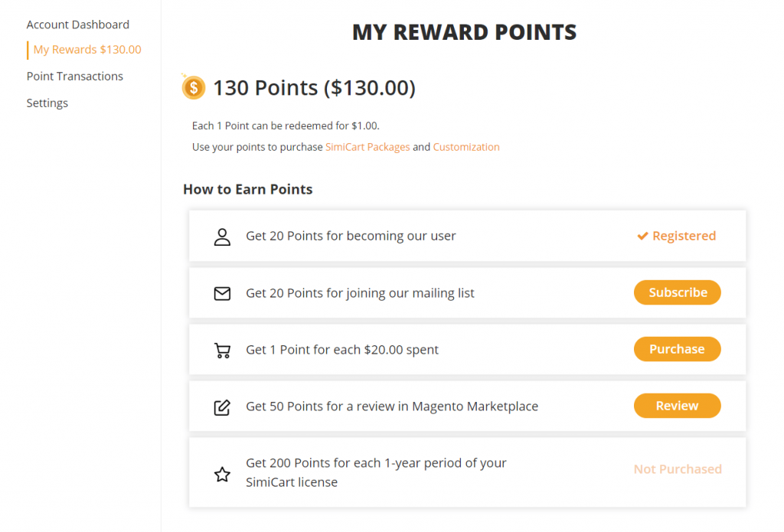This screenshot has height=532, width=784.
Task: Click the envelope mailing list icon
Action: click(x=222, y=293)
